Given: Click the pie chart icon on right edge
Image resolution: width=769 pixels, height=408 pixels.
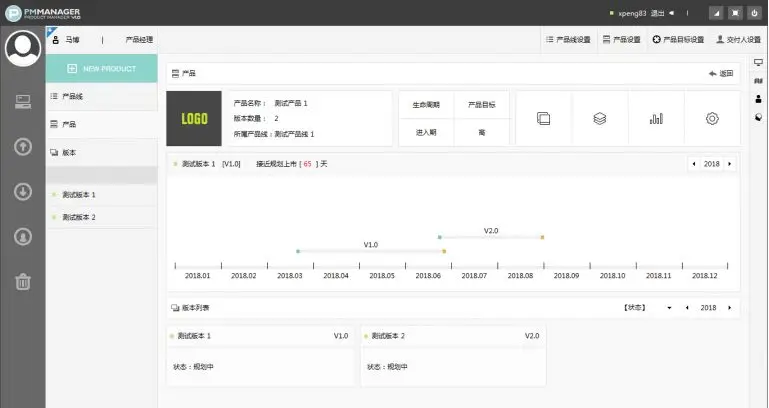Looking at the screenshot, I should point(758,116).
